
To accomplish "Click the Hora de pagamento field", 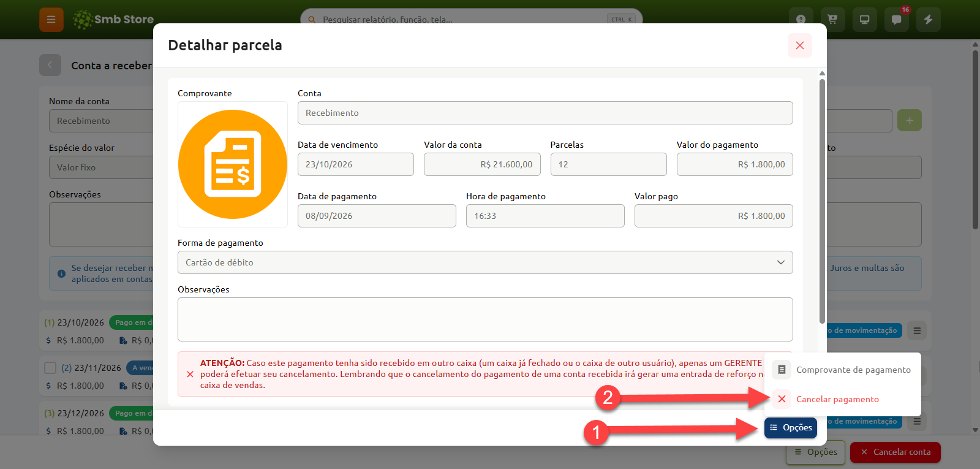I will click(x=545, y=216).
